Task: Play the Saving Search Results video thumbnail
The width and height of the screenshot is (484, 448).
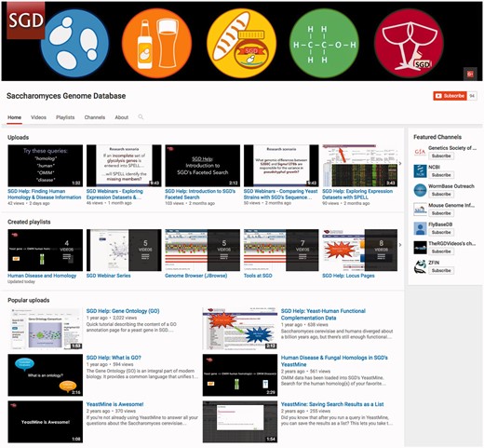Action: tap(240, 422)
